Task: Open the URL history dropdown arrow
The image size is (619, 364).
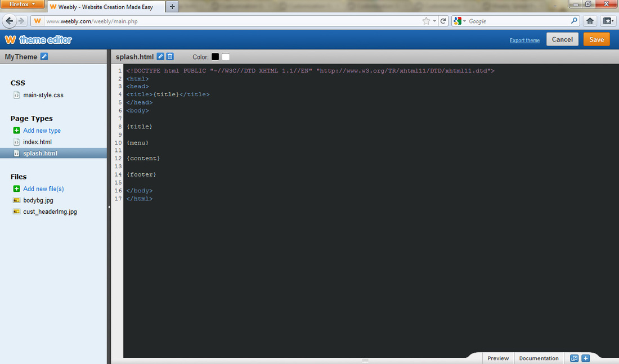Action: coord(434,21)
